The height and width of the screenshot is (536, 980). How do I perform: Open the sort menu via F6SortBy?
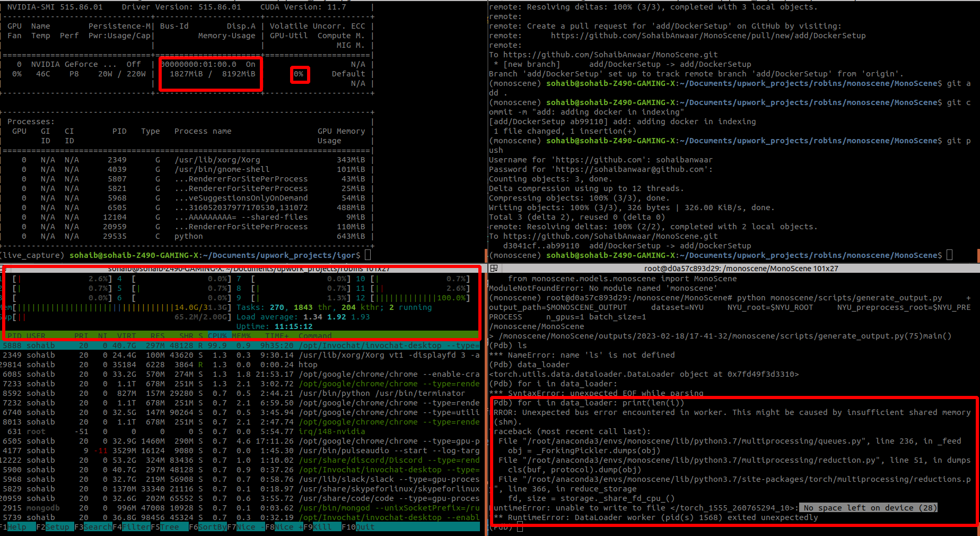(x=207, y=526)
